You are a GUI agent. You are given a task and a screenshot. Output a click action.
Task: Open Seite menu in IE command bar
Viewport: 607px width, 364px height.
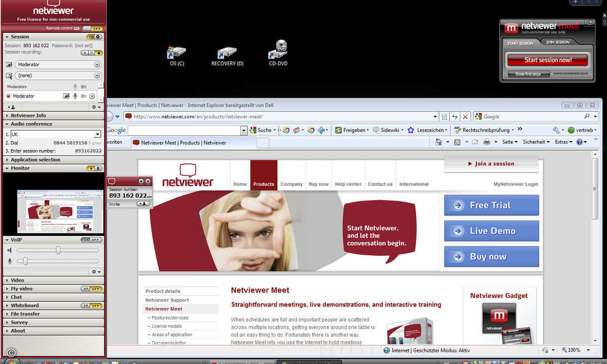510,142
